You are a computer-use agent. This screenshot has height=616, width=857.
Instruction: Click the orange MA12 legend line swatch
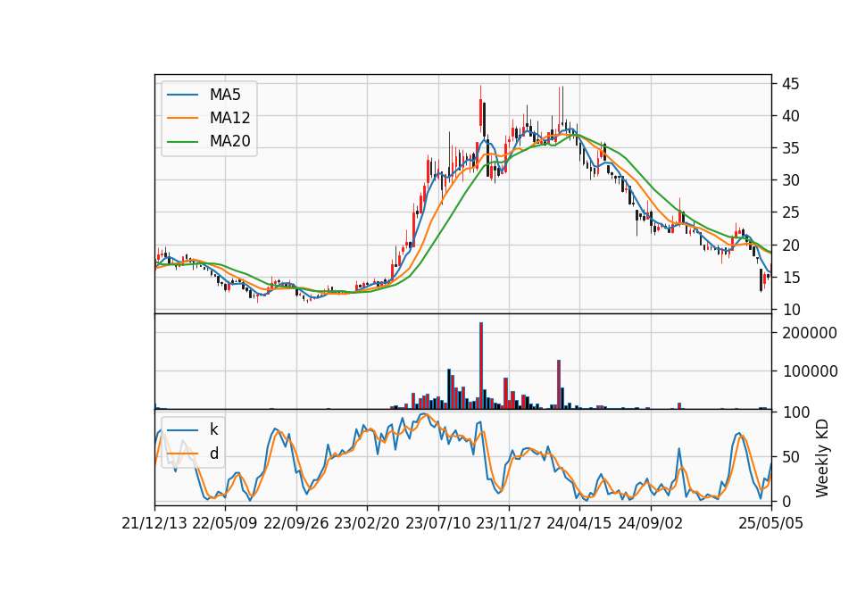coord(182,118)
